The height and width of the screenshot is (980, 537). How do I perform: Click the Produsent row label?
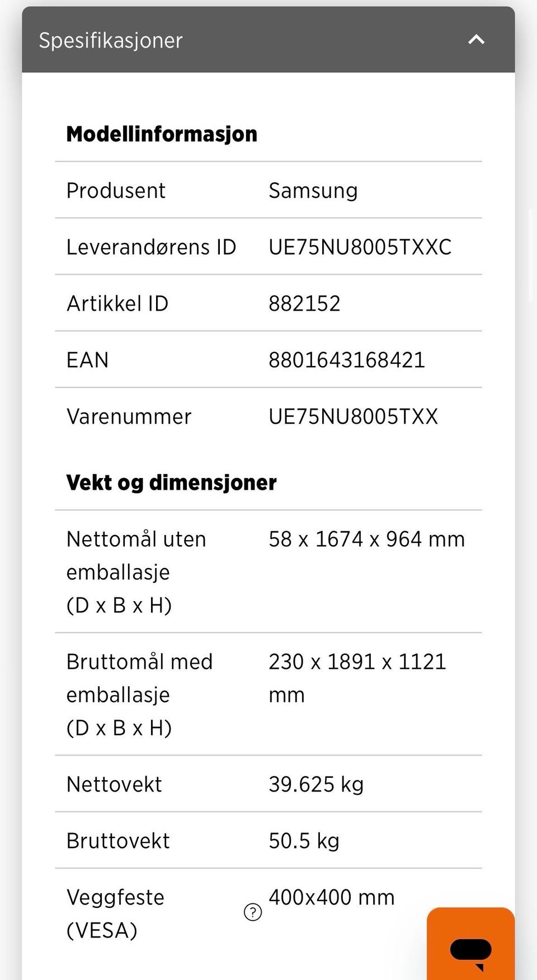pos(116,191)
